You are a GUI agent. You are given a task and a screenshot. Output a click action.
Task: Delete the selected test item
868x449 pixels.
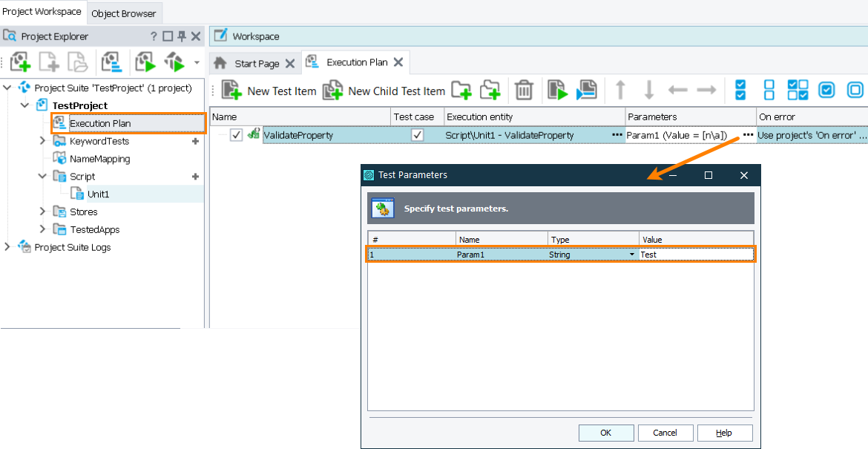click(524, 90)
